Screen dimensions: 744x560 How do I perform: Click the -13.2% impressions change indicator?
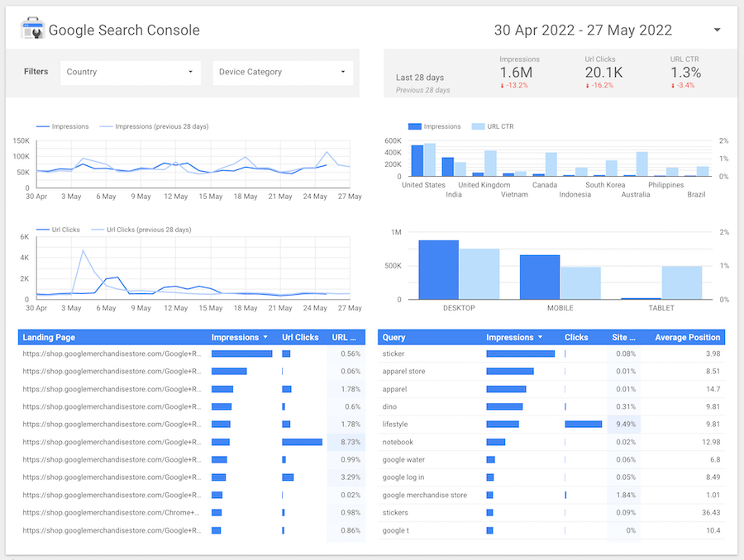(514, 85)
